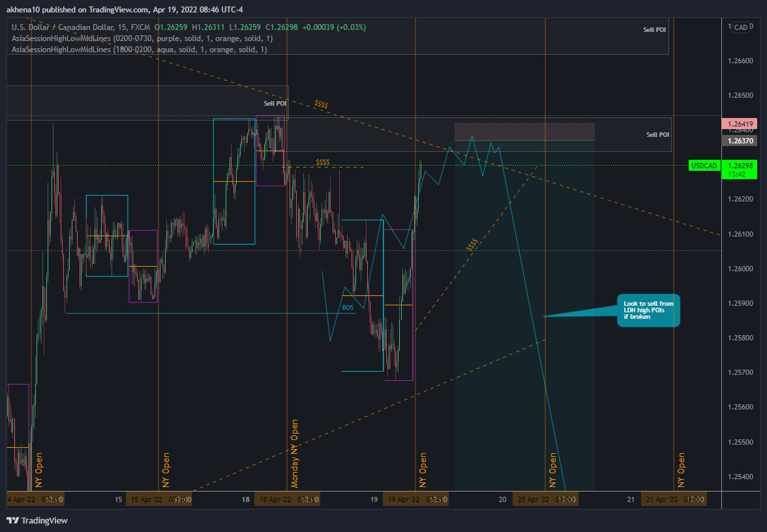Click the green 1.26298 current price label

tap(739, 166)
